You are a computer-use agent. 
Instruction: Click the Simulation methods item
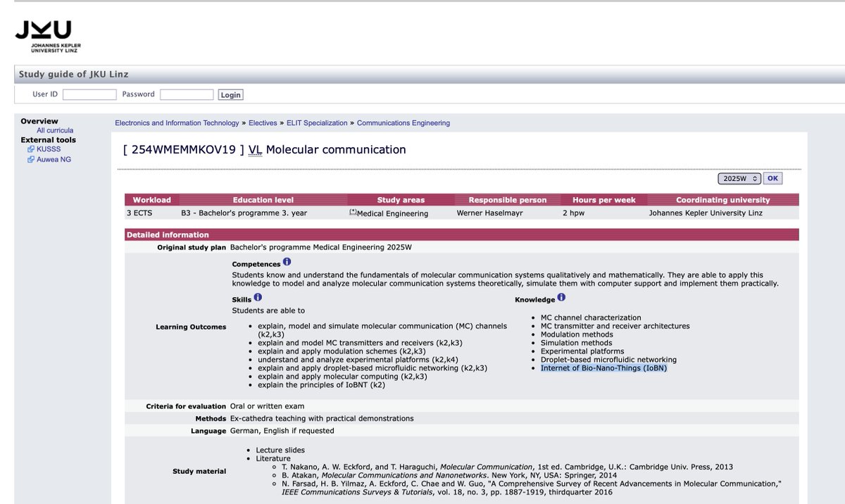pos(576,343)
